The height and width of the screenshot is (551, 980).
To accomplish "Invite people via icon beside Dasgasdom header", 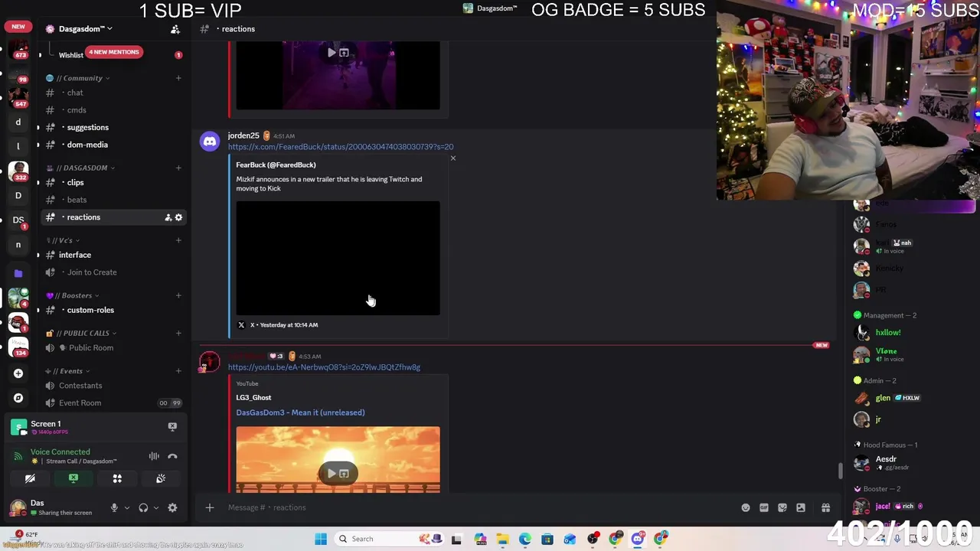I will pos(175,29).
